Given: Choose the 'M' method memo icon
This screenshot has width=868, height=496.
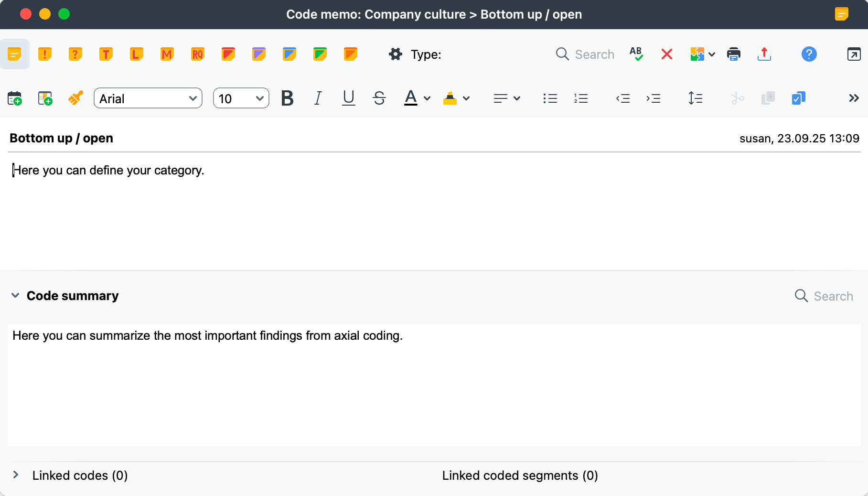Looking at the screenshot, I should pyautogui.click(x=167, y=54).
